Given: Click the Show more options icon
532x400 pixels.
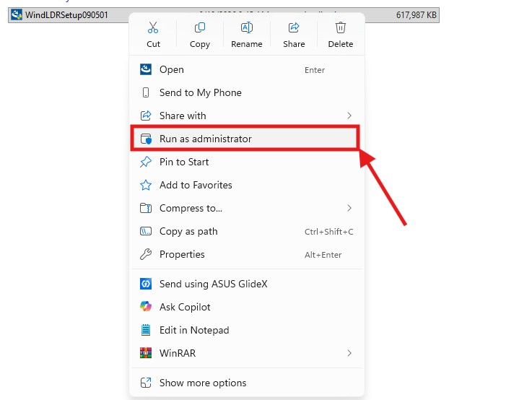Looking at the screenshot, I should [x=146, y=383].
